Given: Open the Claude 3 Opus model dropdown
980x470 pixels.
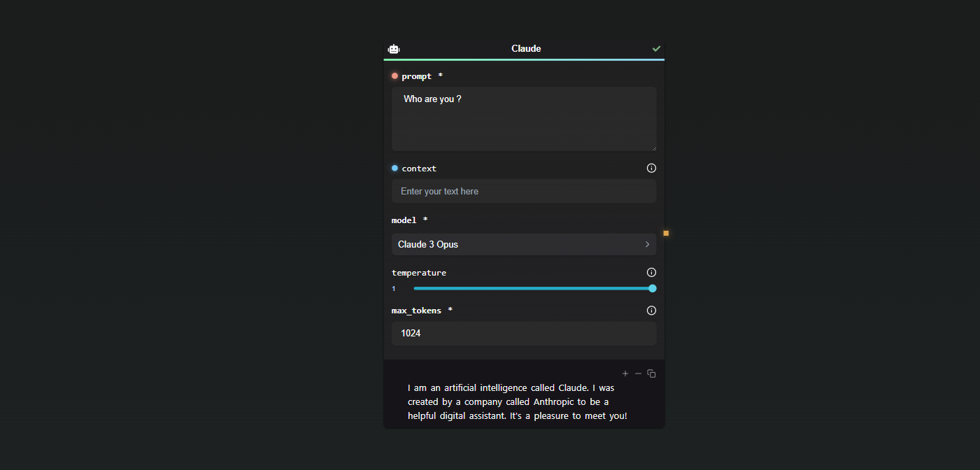Looking at the screenshot, I should tap(524, 244).
